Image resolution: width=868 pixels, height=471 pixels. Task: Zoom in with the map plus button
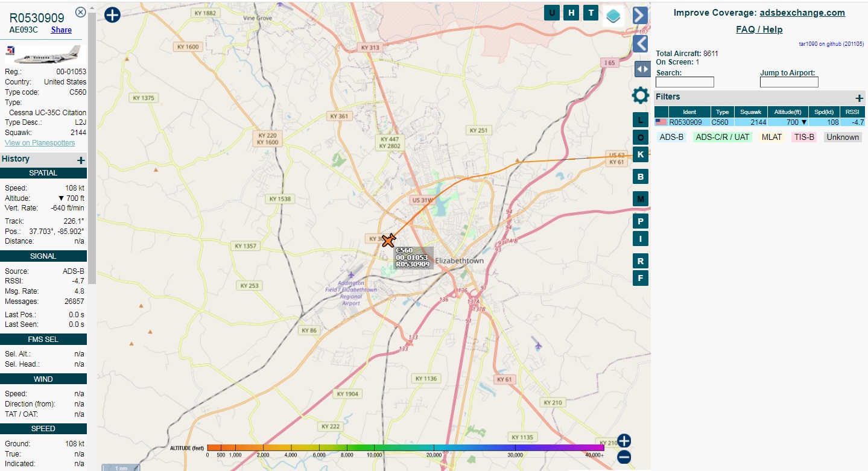point(624,441)
